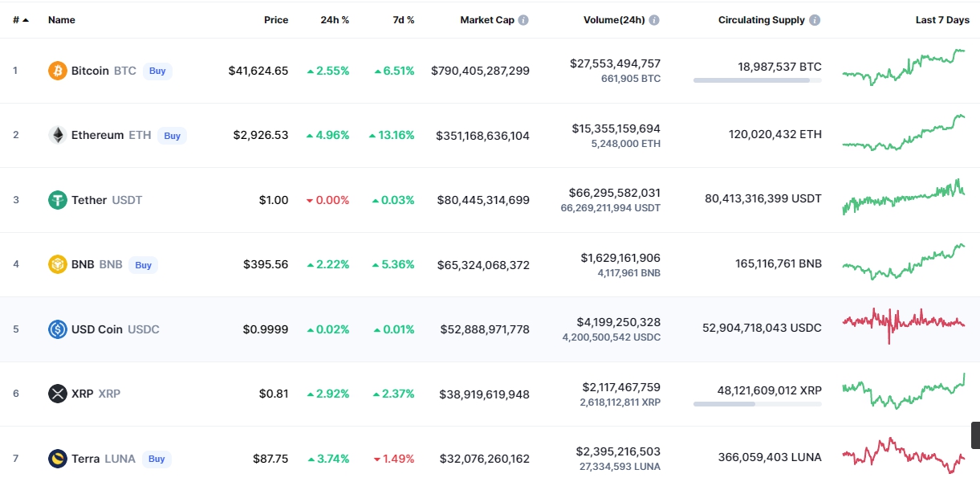Open the Tether name link
Viewport: 980px width, 486px height.
[x=89, y=200]
